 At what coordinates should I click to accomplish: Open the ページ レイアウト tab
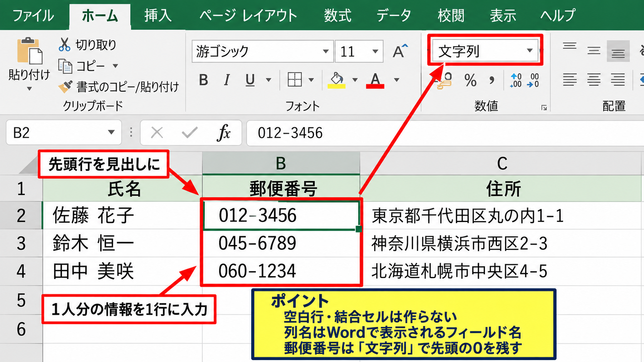[x=248, y=16]
